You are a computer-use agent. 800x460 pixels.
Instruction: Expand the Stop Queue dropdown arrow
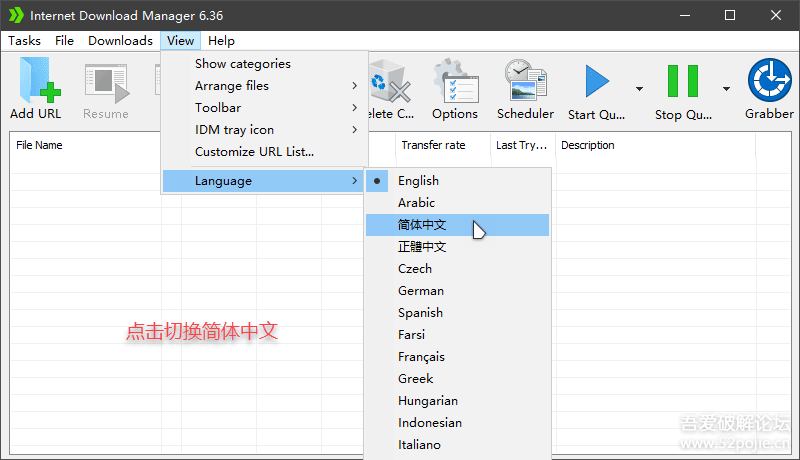click(726, 89)
